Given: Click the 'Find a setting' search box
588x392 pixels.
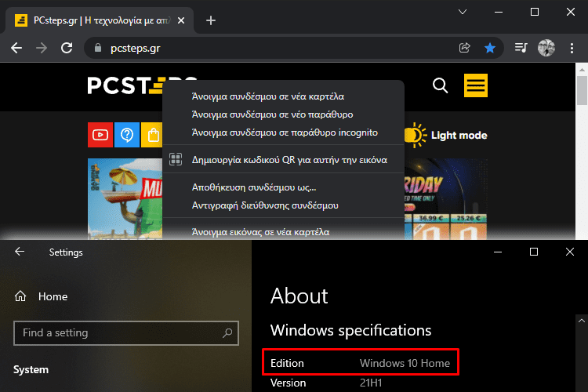Looking at the screenshot, I should click(x=126, y=332).
